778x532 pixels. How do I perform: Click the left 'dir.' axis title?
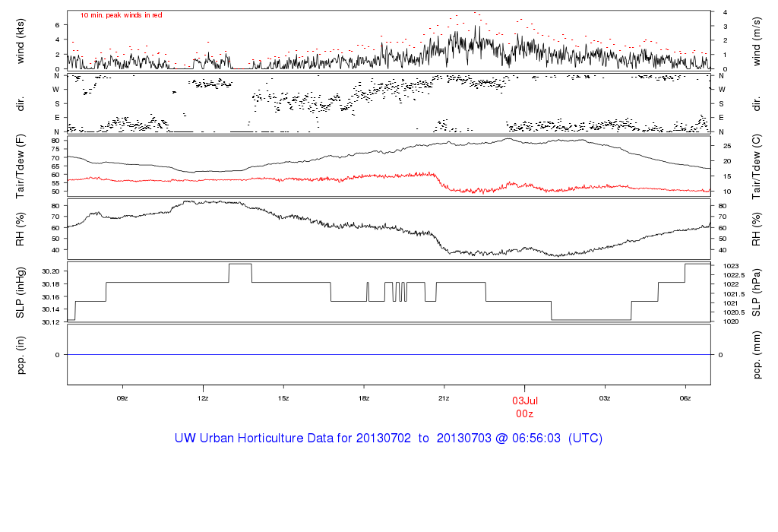pos(21,104)
